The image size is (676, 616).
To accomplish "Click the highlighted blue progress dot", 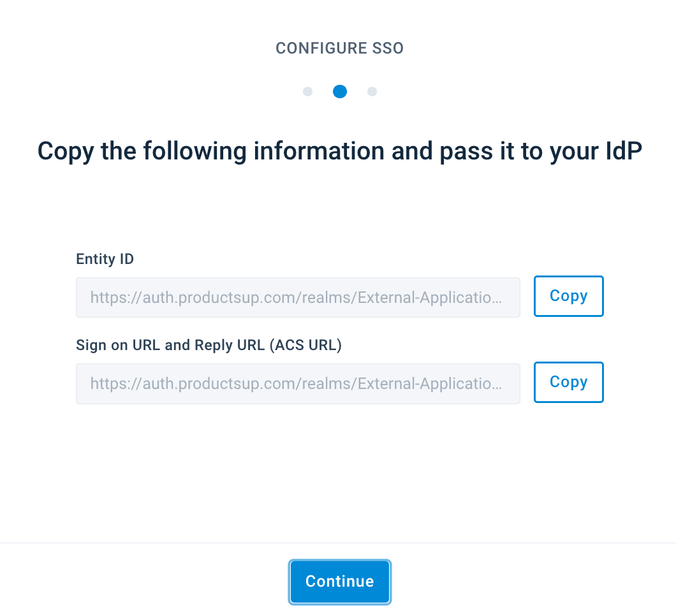I will click(339, 92).
